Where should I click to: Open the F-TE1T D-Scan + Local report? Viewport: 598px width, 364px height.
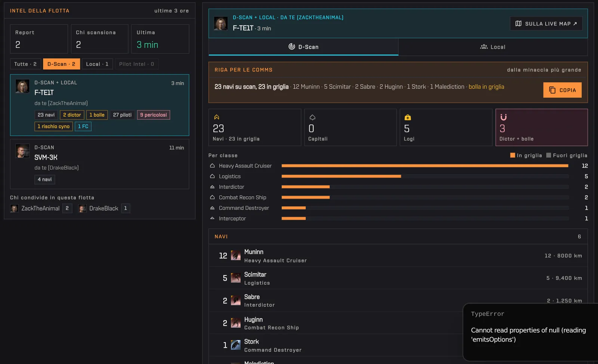click(x=99, y=105)
